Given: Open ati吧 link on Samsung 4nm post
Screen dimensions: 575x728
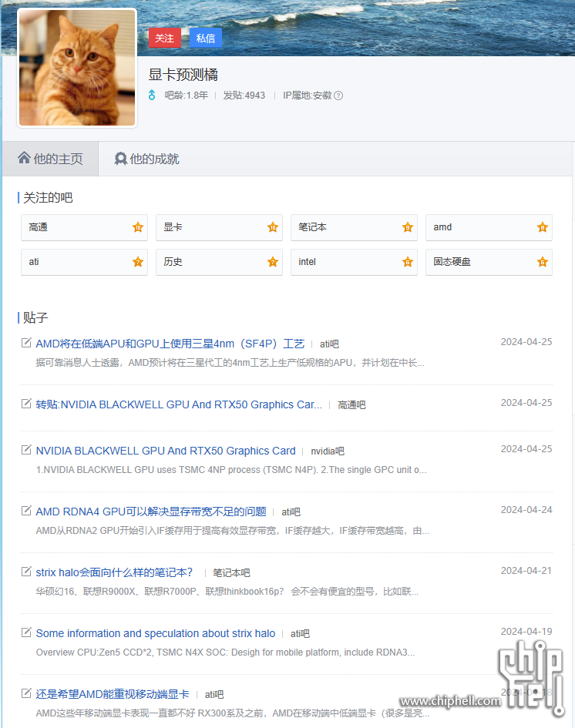Looking at the screenshot, I should tap(329, 344).
